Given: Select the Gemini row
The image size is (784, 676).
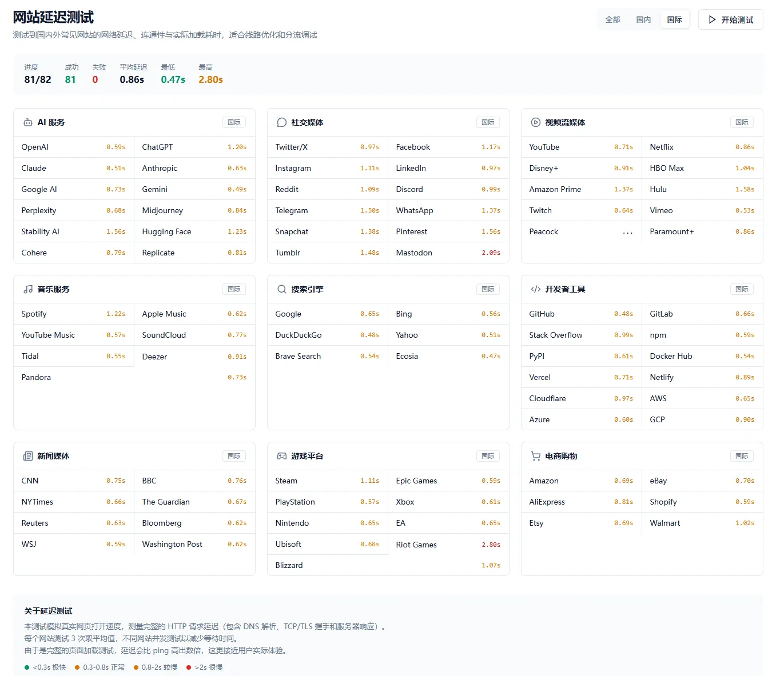Looking at the screenshot, I should pos(194,189).
